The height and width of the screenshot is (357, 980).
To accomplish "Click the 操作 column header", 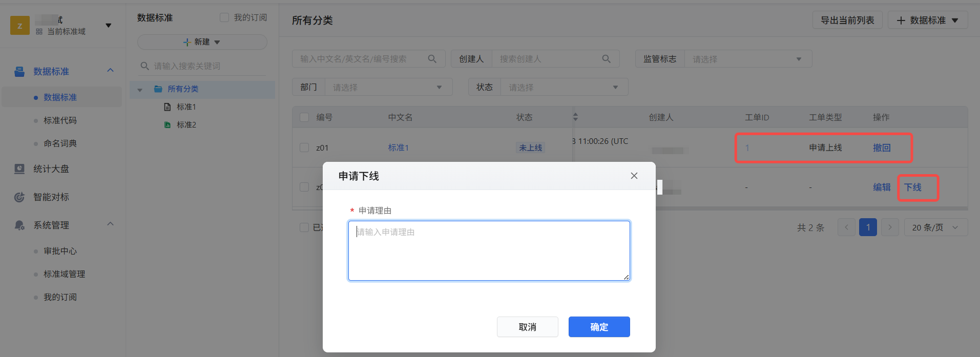I will (x=881, y=117).
